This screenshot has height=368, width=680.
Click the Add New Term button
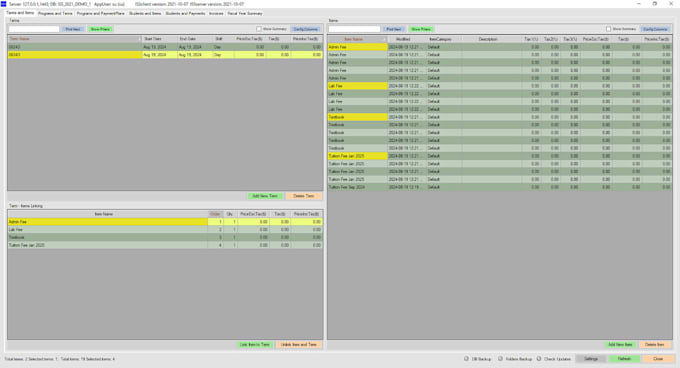point(265,196)
